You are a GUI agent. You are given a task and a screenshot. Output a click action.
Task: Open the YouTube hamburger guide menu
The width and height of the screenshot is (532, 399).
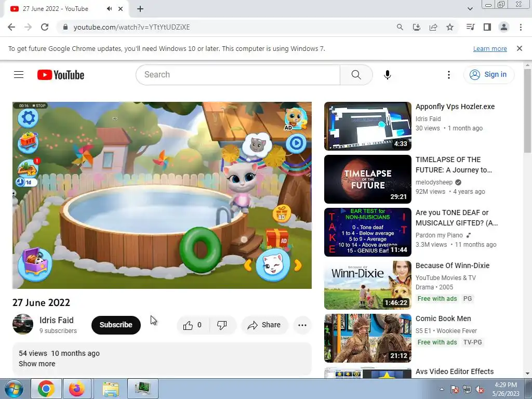19,75
